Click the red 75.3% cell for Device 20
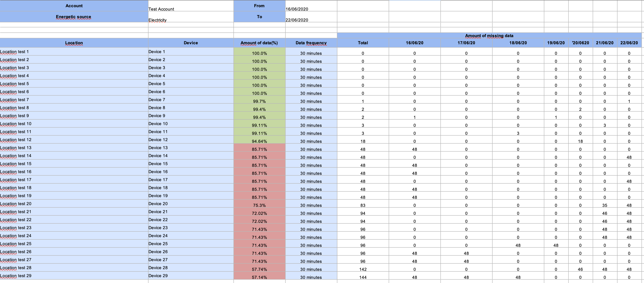 point(259,204)
